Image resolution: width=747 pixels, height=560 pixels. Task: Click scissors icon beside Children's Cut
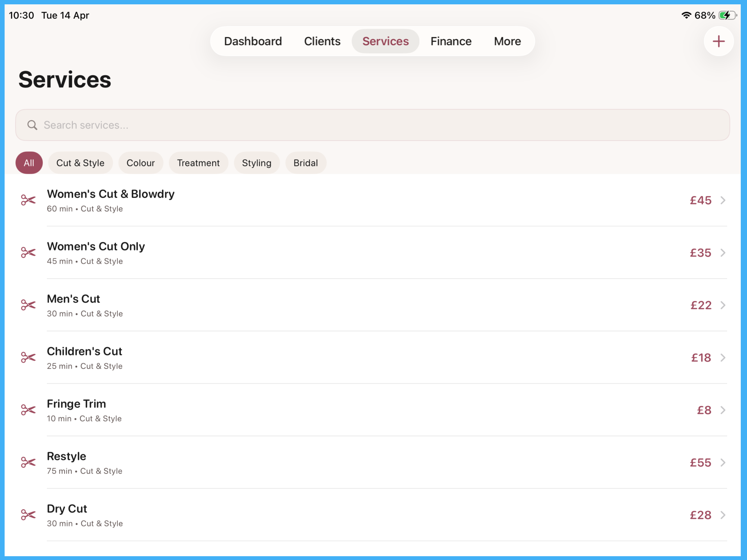point(29,358)
